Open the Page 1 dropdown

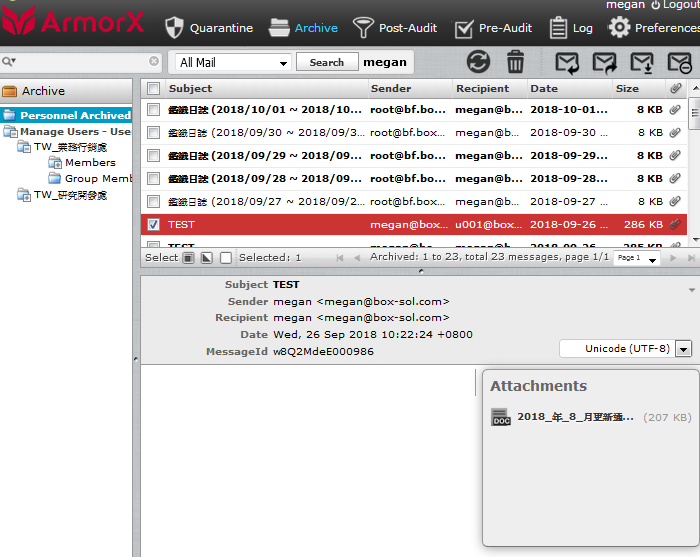tap(637, 258)
